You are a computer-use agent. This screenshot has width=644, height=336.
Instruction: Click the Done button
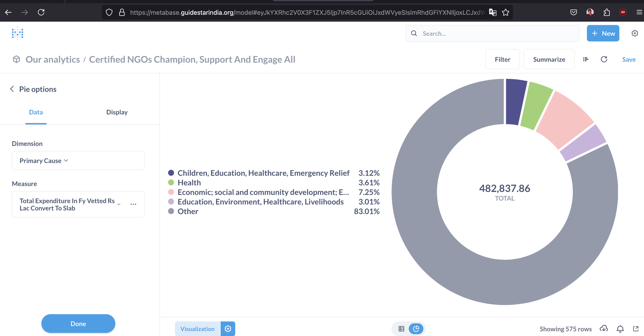point(78,323)
